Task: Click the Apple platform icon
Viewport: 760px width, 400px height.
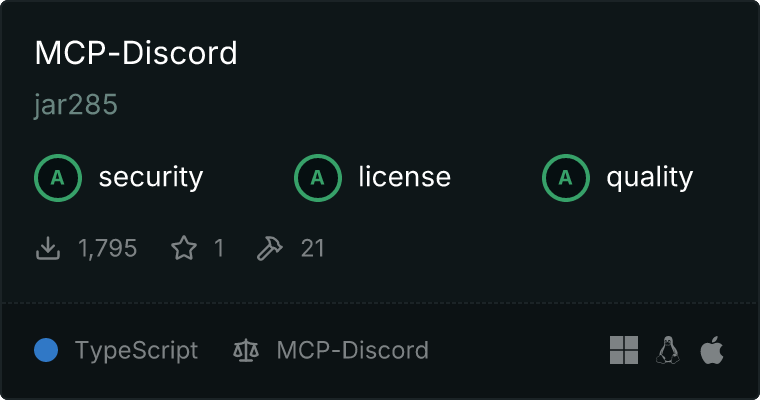Action: (x=712, y=350)
